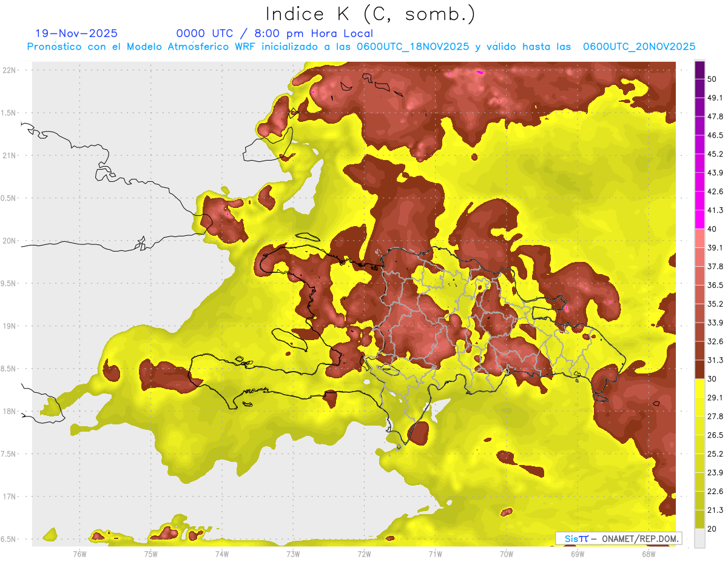Click the '68W' longitude label
Image resolution: width=728 pixels, height=562 pixels.
point(648,554)
